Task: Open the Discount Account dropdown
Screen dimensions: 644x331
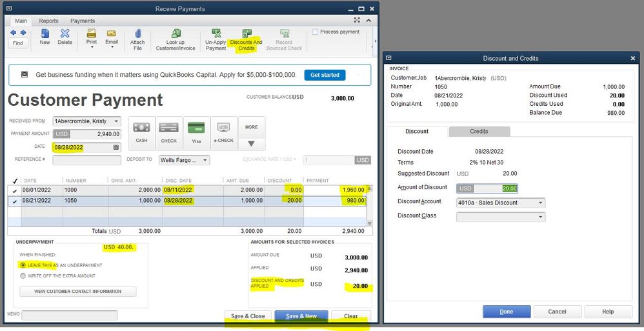Action: click(541, 203)
